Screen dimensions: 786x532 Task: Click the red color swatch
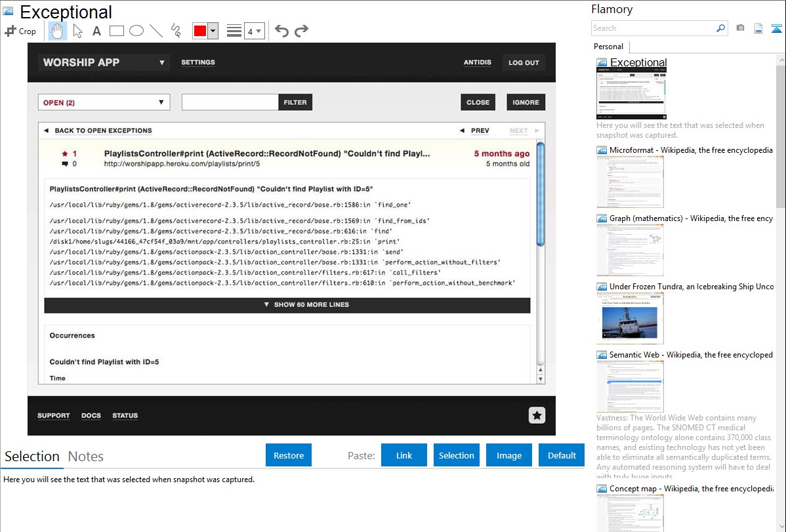pyautogui.click(x=200, y=31)
